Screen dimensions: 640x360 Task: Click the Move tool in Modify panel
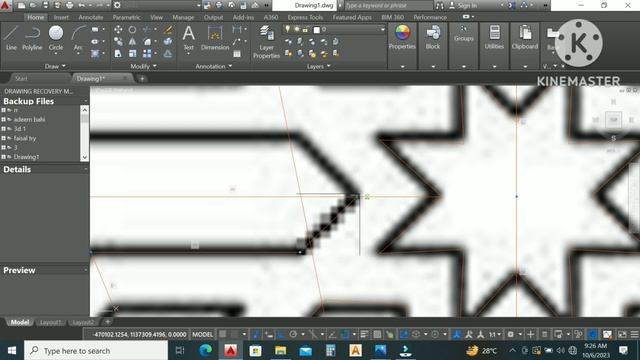coord(118,29)
